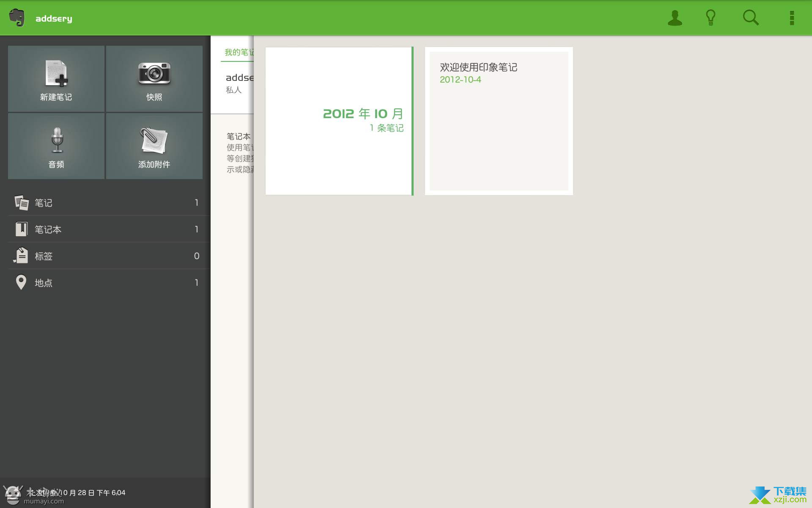812x508 pixels.
Task: Click the addsery account name in header
Action: (x=54, y=19)
